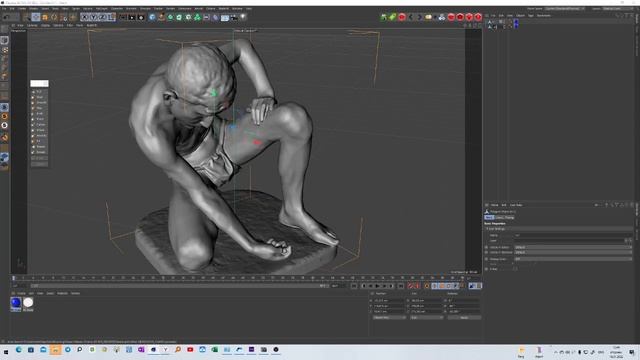Choose the Smooth sculpt brush
This screenshot has height=360, width=640.
tap(39, 102)
